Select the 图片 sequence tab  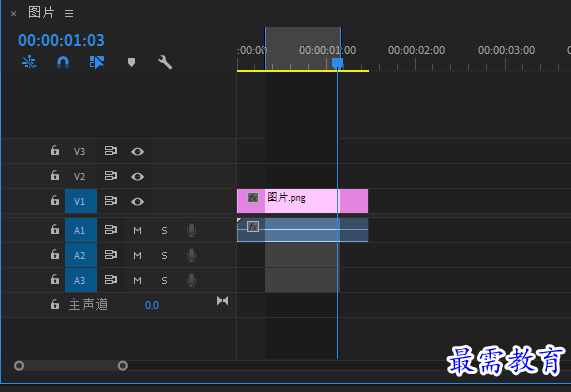(41, 12)
